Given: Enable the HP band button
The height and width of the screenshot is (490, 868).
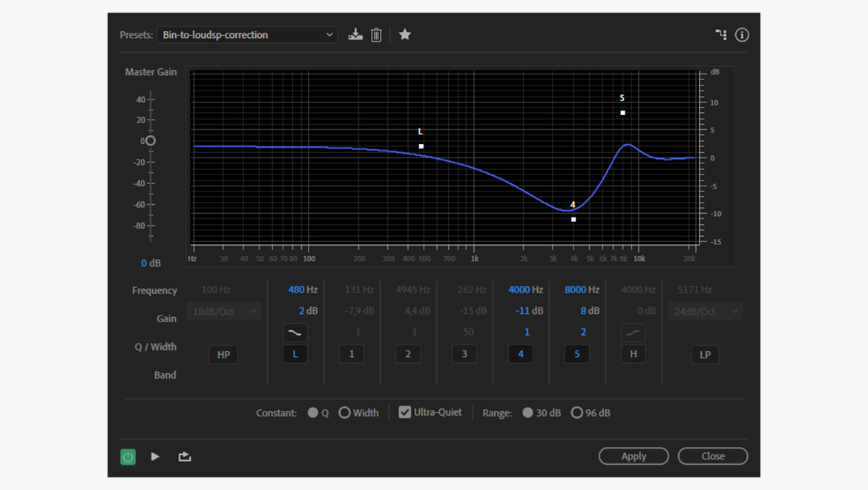Looking at the screenshot, I should pos(223,355).
